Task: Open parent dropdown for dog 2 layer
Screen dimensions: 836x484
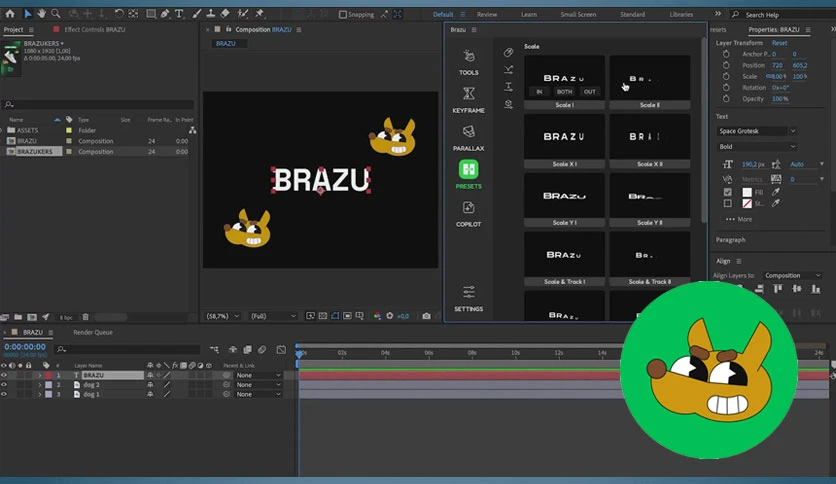Action: pyautogui.click(x=258, y=385)
